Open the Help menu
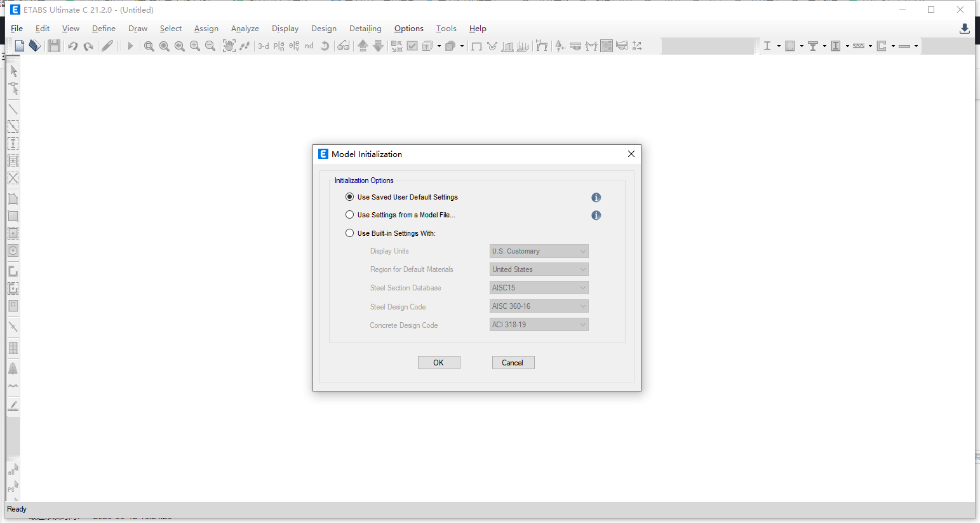The width and height of the screenshot is (980, 523). [x=478, y=29]
